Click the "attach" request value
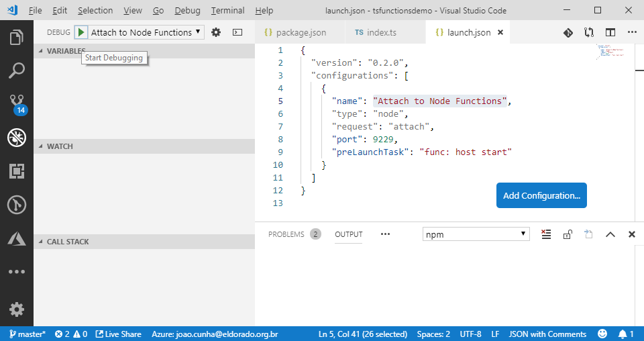Viewport: 644px width, 341px height. [409, 127]
